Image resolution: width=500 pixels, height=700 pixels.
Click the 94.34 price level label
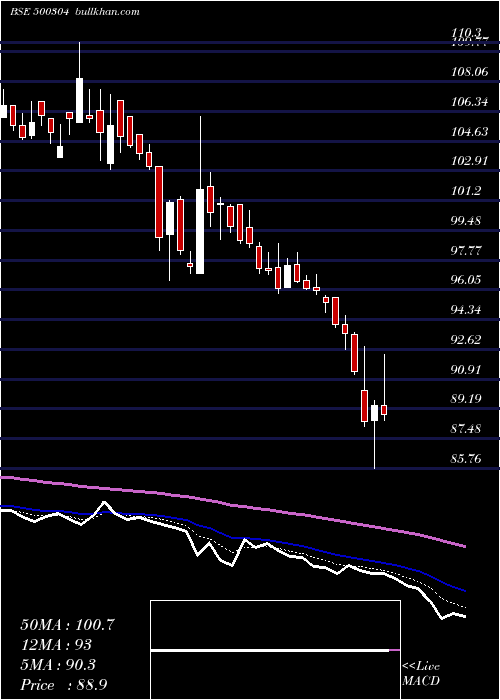point(467,309)
